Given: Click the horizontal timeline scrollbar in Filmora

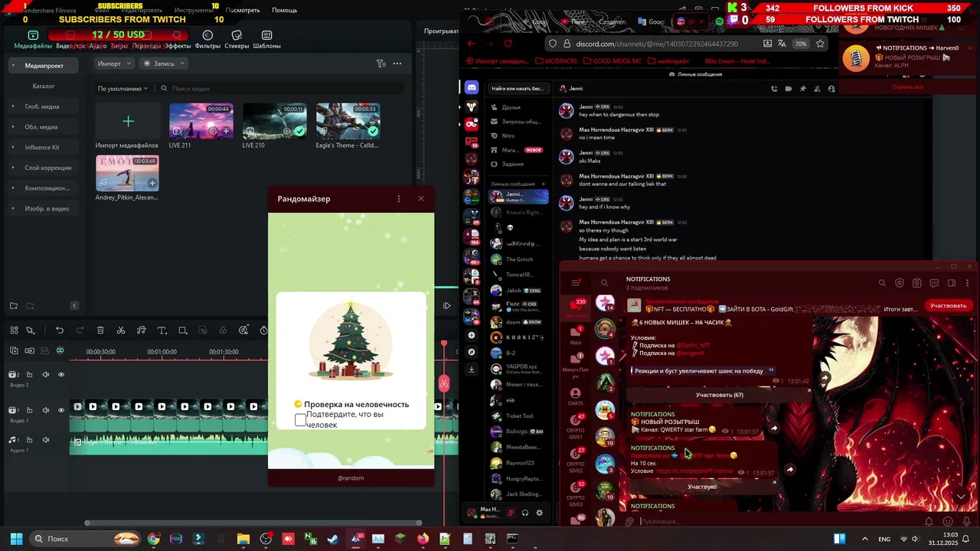Looking at the screenshot, I should [253, 523].
